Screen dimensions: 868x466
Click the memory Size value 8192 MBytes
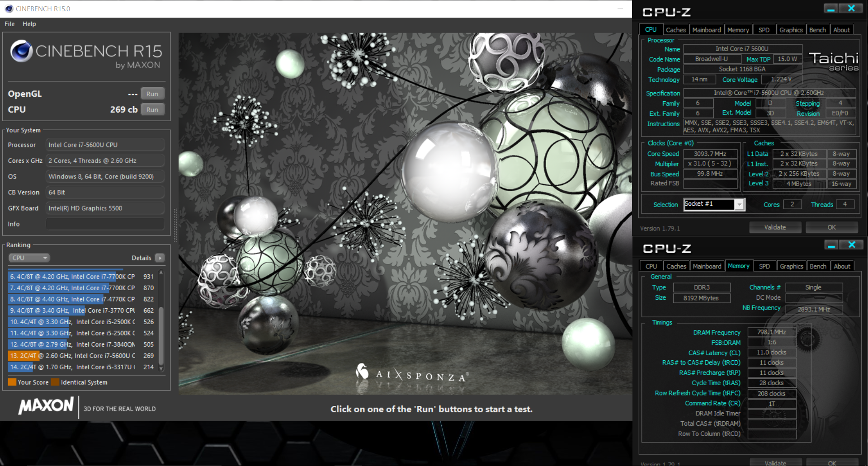pos(702,298)
